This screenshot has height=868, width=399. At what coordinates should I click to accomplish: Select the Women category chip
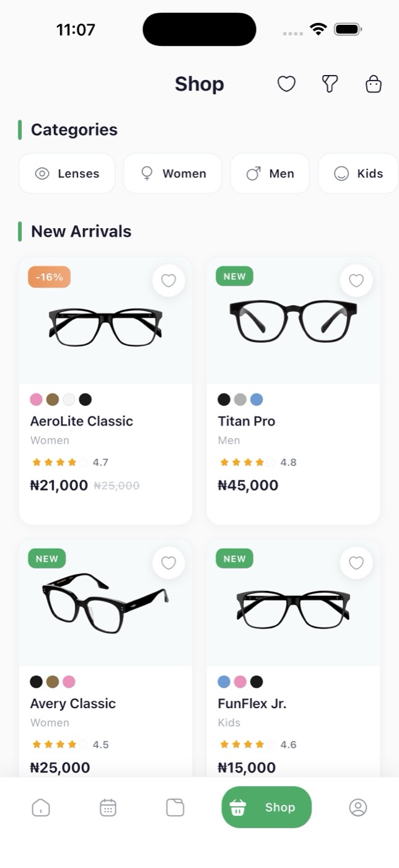[x=172, y=174]
